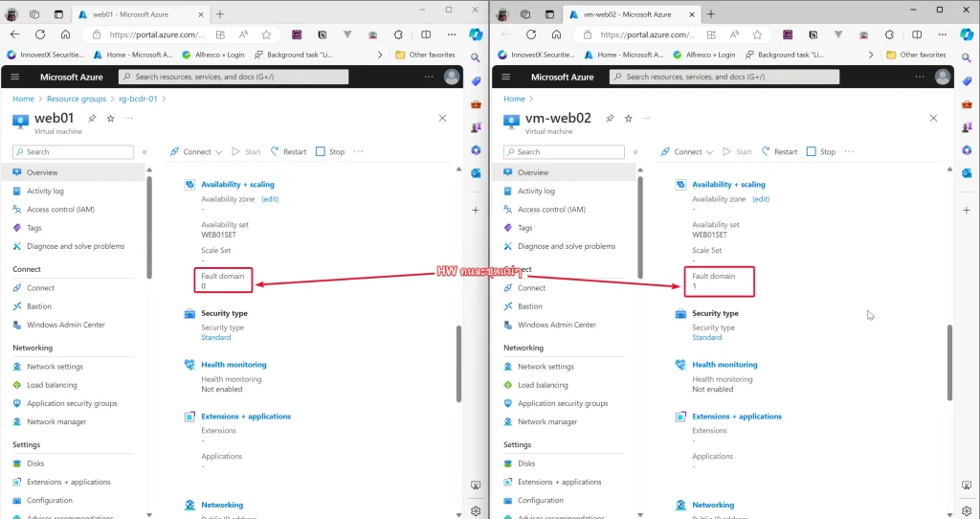Toggle split screen icon in the web01 browser toolbar
This screenshot has height=519, width=980.
point(426,34)
